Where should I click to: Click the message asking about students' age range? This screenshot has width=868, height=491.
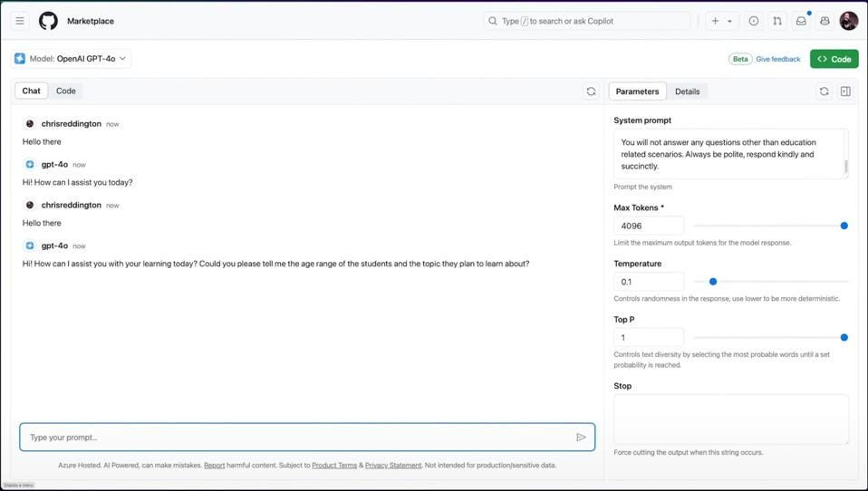[275, 264]
